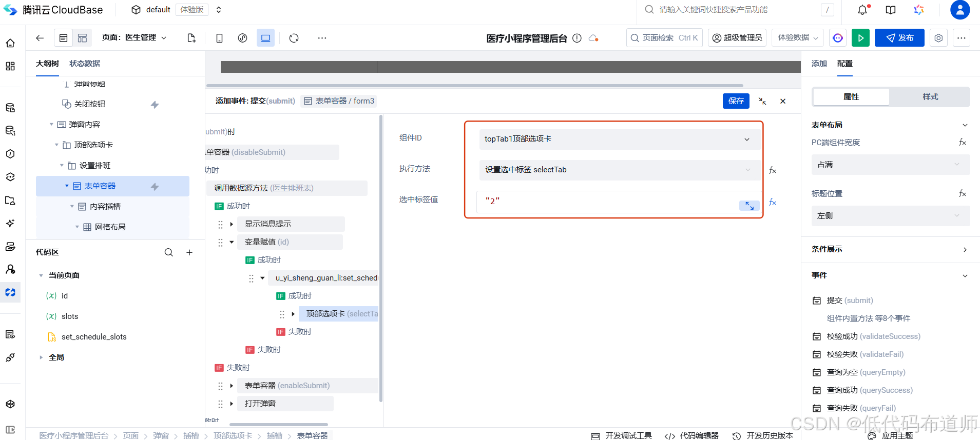This screenshot has height=440, width=980.
Task: Collapse the event editor panel
Action: pos(762,101)
